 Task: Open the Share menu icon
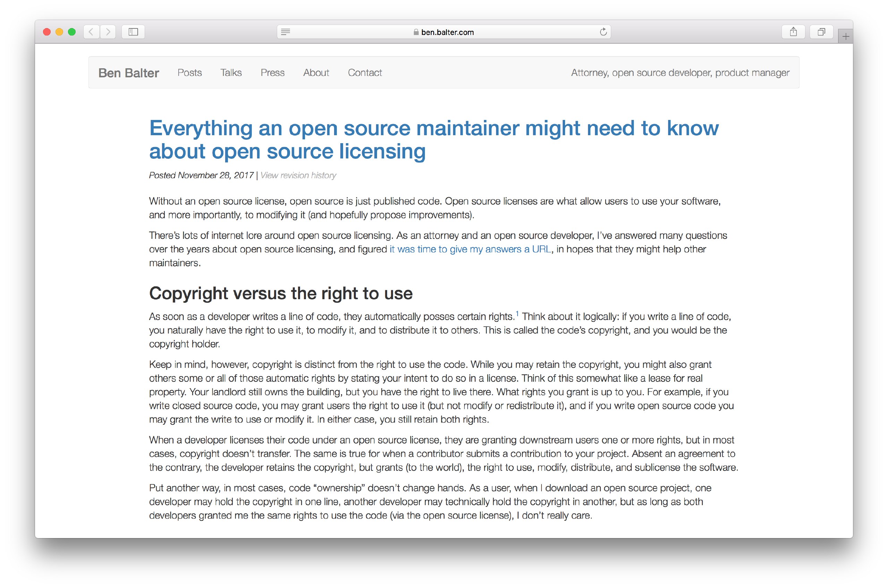coord(793,32)
